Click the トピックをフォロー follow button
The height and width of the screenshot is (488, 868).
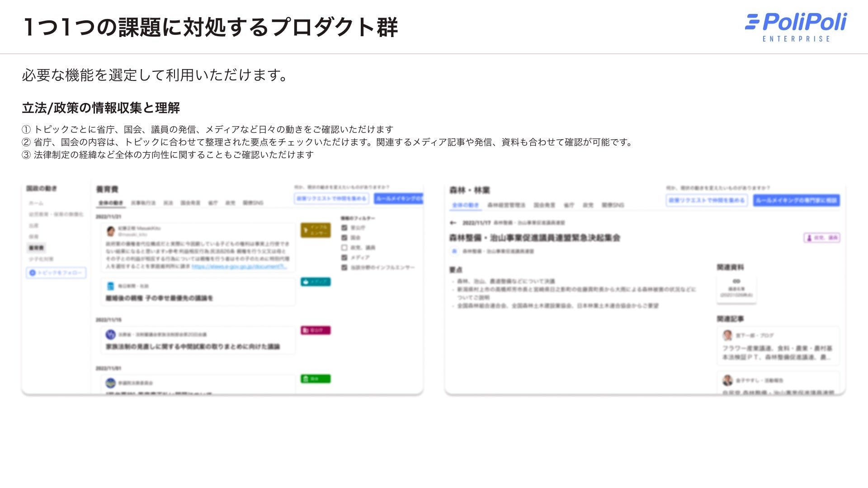point(56,273)
